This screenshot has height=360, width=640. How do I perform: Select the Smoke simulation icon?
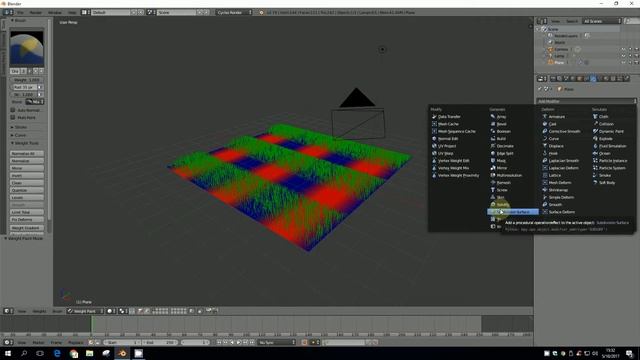click(x=595, y=175)
